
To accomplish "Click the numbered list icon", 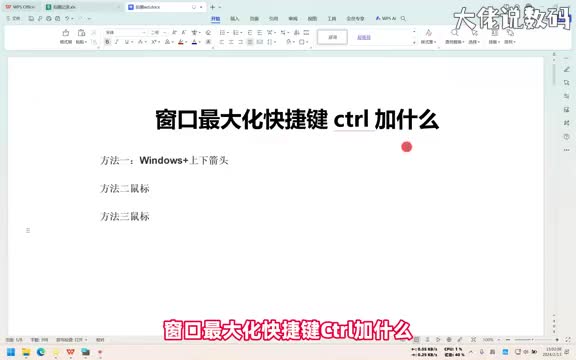I will tap(236, 32).
